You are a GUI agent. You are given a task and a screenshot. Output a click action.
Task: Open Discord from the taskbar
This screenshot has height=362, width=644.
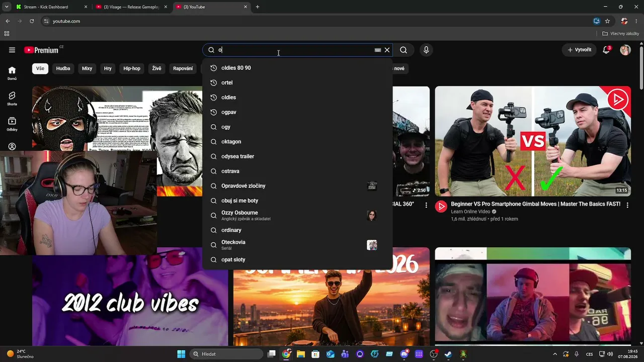tap(404, 354)
